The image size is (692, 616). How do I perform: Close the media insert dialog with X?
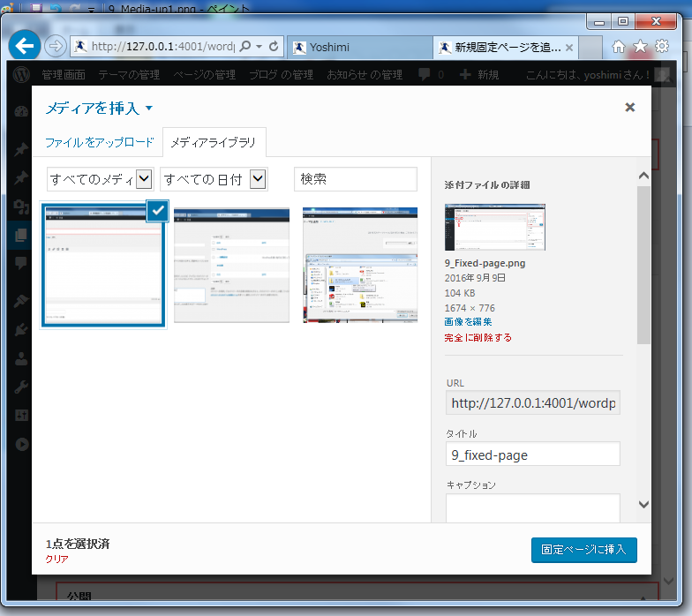[x=629, y=108]
